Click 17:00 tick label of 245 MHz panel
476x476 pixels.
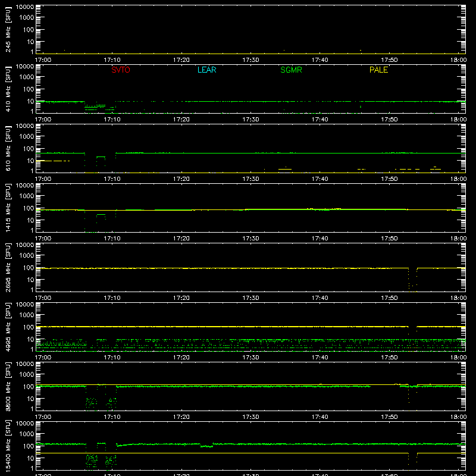(x=43, y=60)
